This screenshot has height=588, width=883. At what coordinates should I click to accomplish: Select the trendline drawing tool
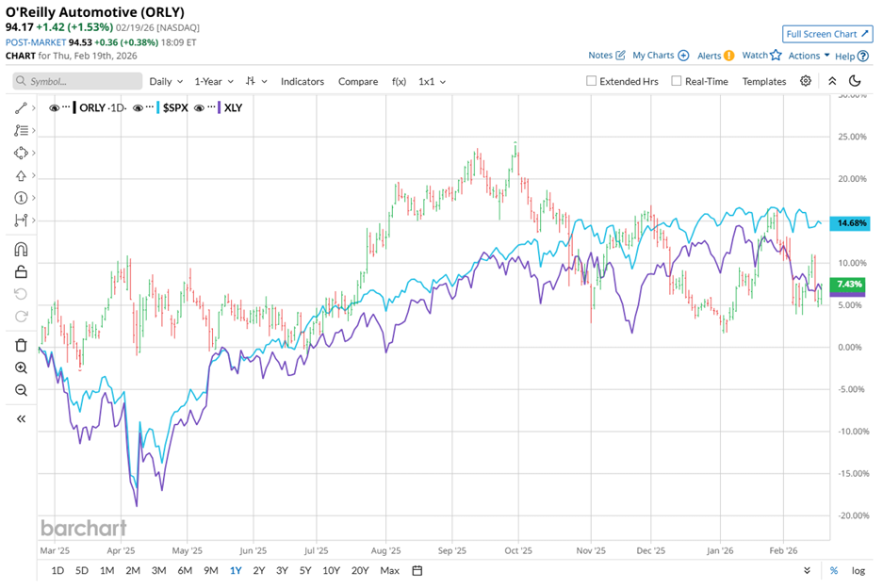click(19, 106)
